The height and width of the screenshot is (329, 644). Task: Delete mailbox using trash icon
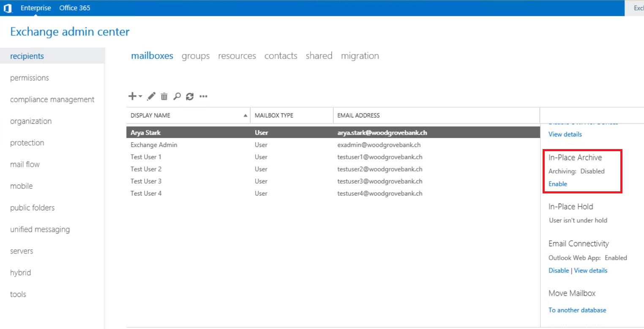(x=164, y=96)
